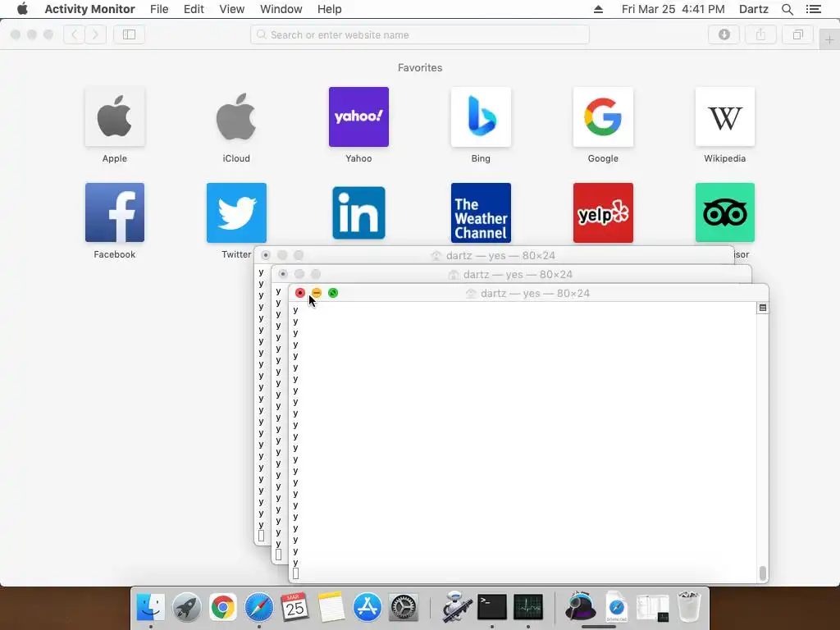Open the Wikipedia favorite

[x=725, y=116]
